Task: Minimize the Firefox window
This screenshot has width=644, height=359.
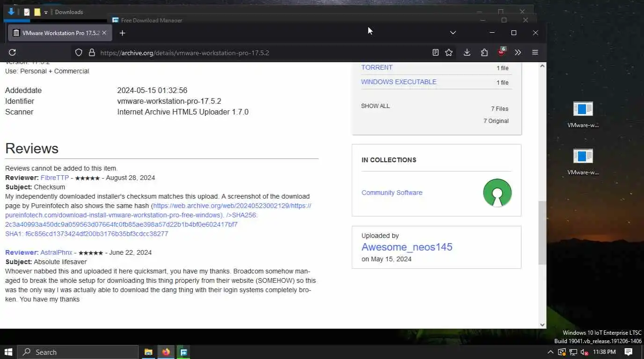Action: (x=492, y=33)
